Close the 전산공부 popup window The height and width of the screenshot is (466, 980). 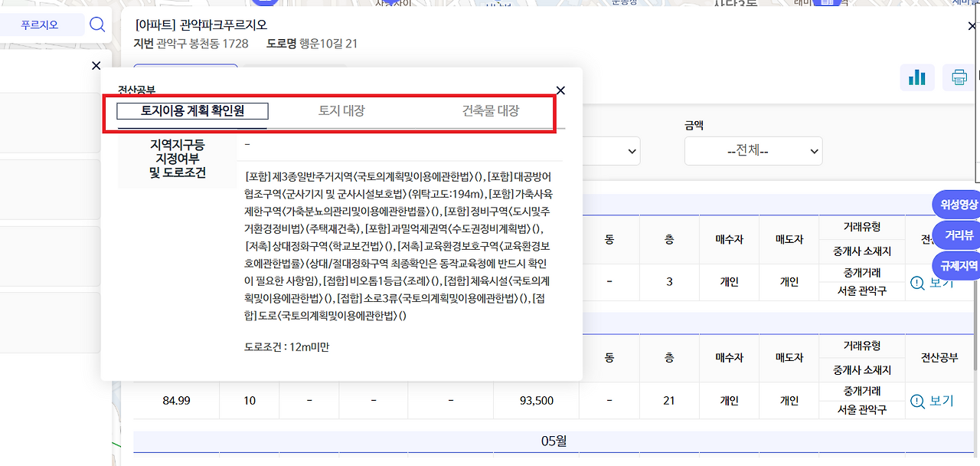(x=560, y=90)
